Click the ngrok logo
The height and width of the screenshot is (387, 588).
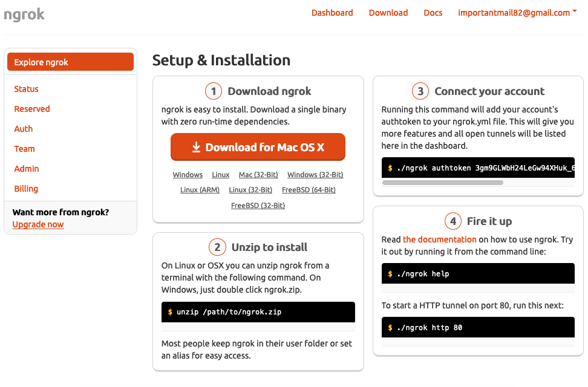click(x=24, y=15)
